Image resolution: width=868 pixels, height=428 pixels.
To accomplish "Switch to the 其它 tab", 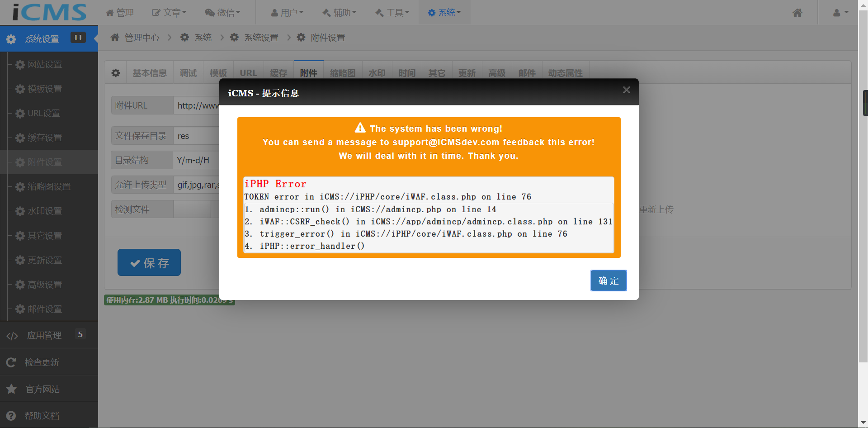I will pos(437,73).
